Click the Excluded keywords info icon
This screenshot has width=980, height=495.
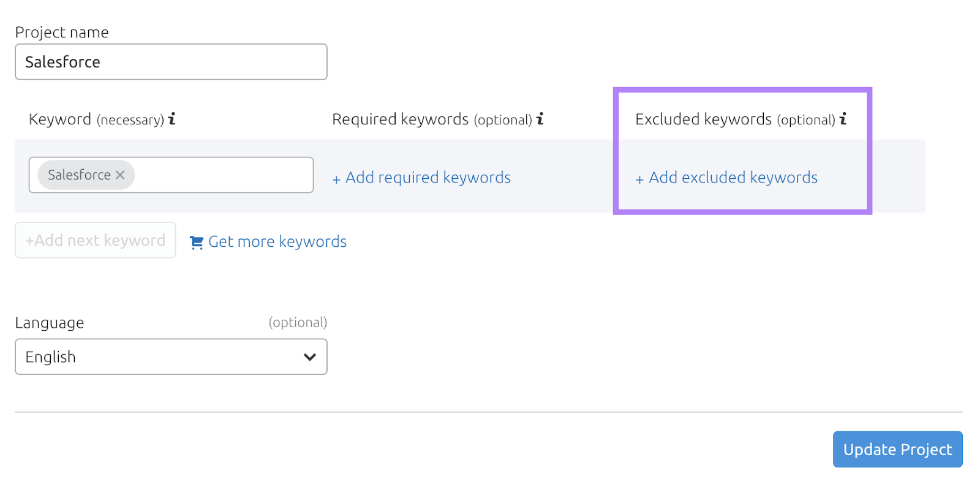843,119
